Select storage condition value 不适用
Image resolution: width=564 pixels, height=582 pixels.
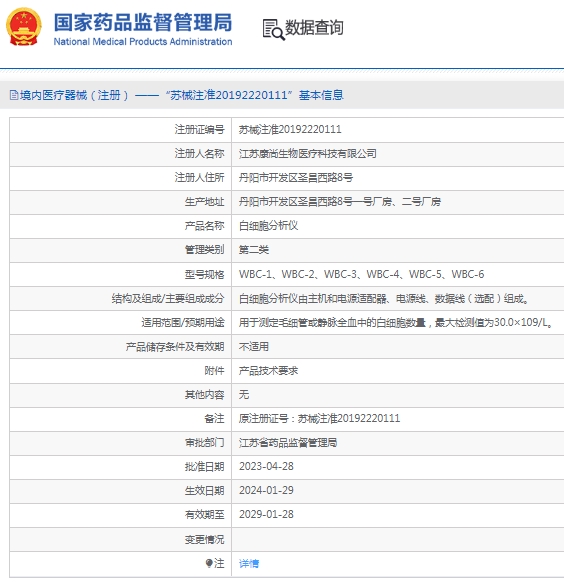click(x=253, y=347)
